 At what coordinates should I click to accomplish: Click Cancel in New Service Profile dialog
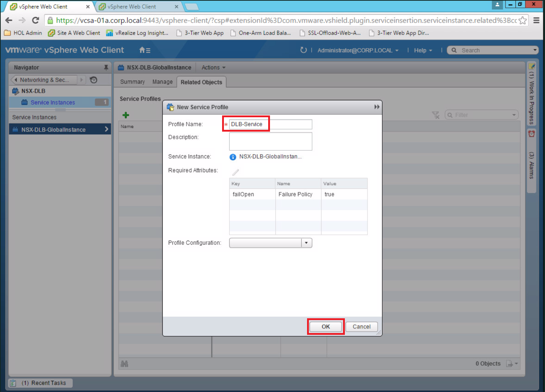pos(361,327)
